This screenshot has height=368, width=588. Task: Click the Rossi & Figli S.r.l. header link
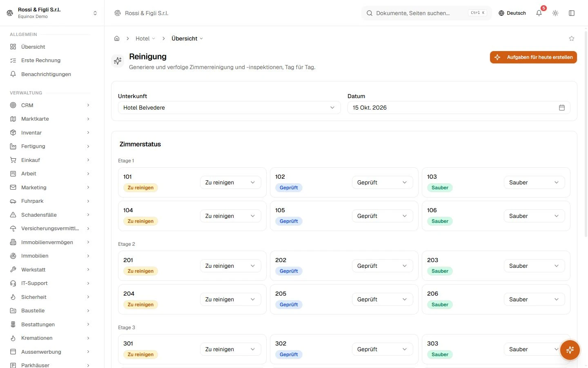pyautogui.click(x=142, y=13)
